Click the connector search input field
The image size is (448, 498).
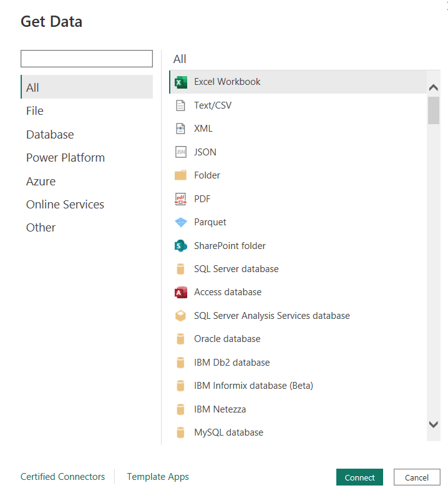87,59
